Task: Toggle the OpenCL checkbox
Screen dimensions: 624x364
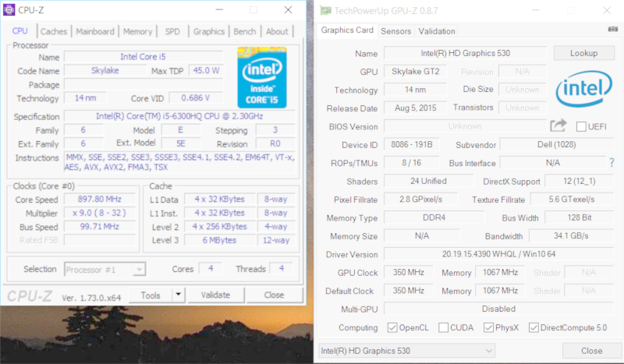Action: (x=392, y=327)
